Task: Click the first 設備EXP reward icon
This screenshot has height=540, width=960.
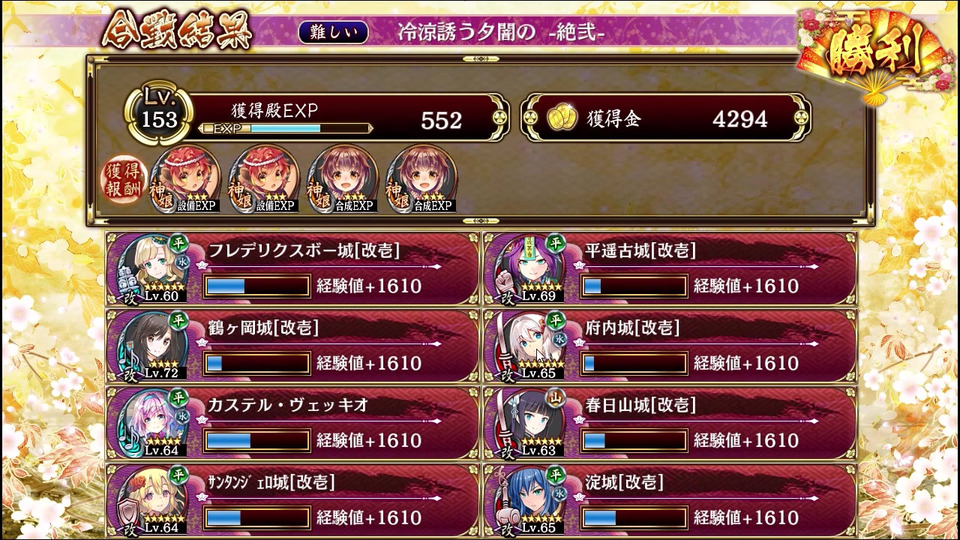Action: click(186, 179)
